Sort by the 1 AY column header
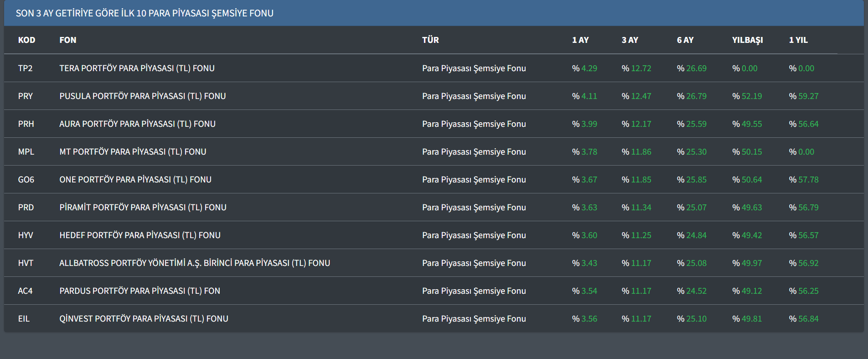 [580, 40]
